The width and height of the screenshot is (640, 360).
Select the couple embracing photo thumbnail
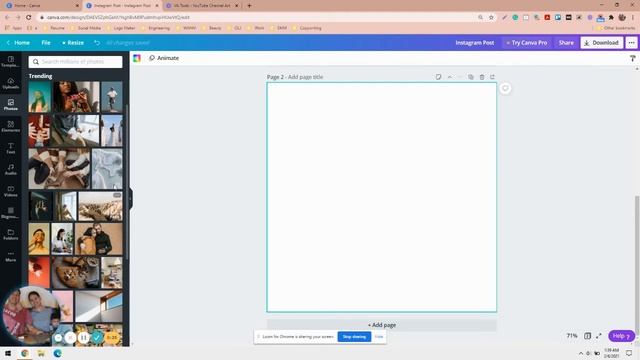tap(99, 238)
